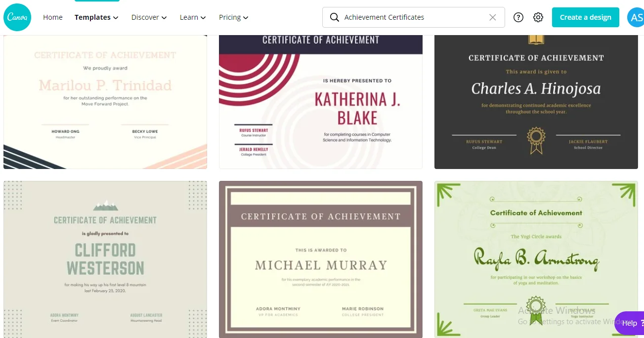The height and width of the screenshot is (338, 644).
Task: Open the Pricing dropdown menu
Action: point(233,17)
